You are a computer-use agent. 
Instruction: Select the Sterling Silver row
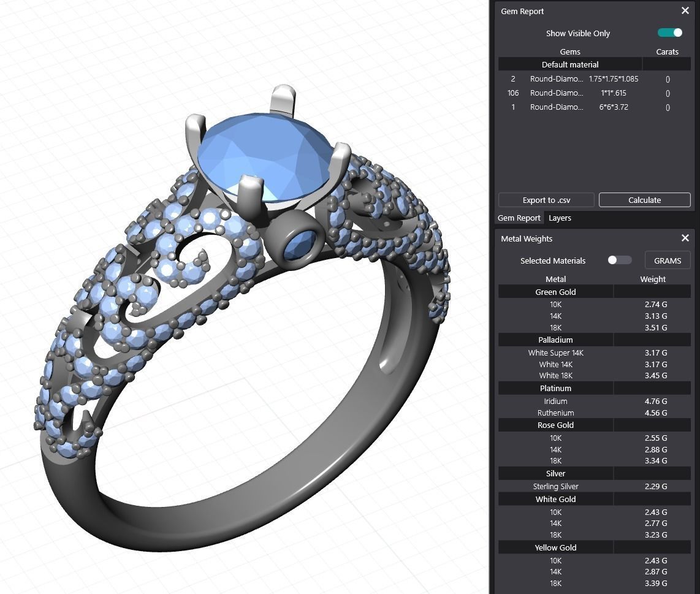click(x=594, y=486)
